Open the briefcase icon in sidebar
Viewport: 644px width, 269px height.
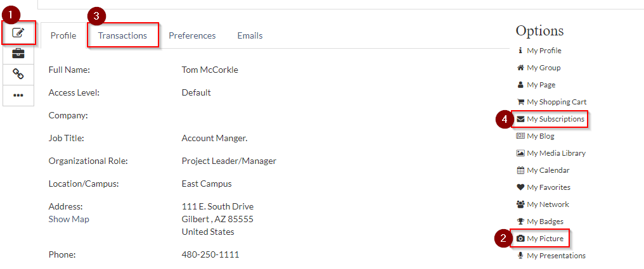(18, 53)
